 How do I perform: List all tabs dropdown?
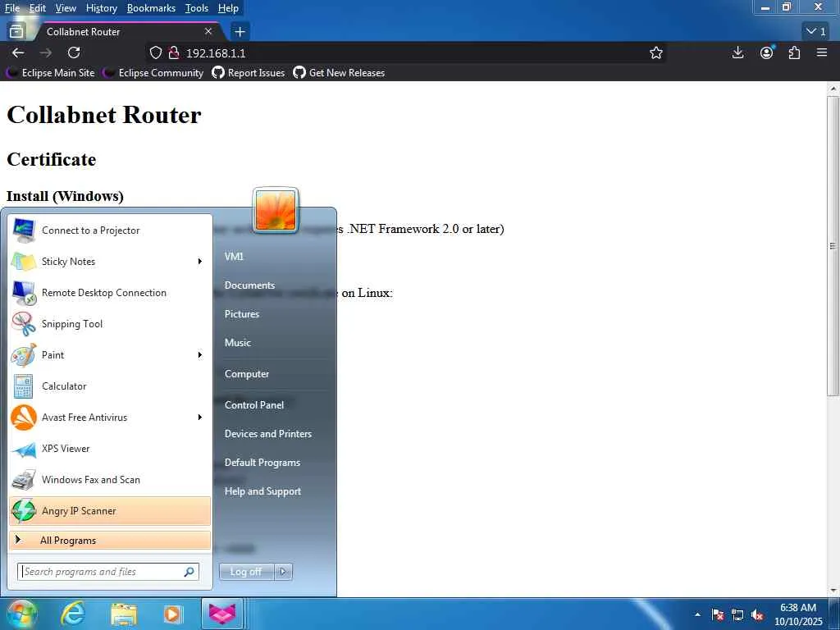(x=816, y=32)
